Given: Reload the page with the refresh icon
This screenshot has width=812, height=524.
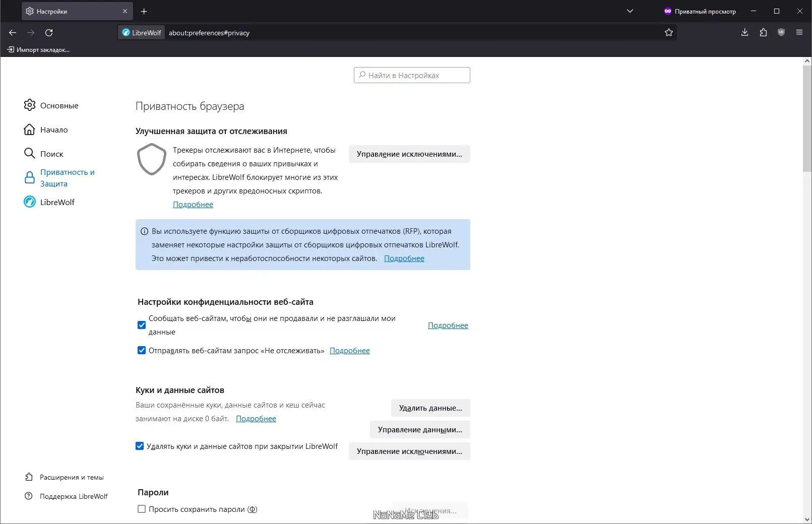Looking at the screenshot, I should click(x=49, y=33).
